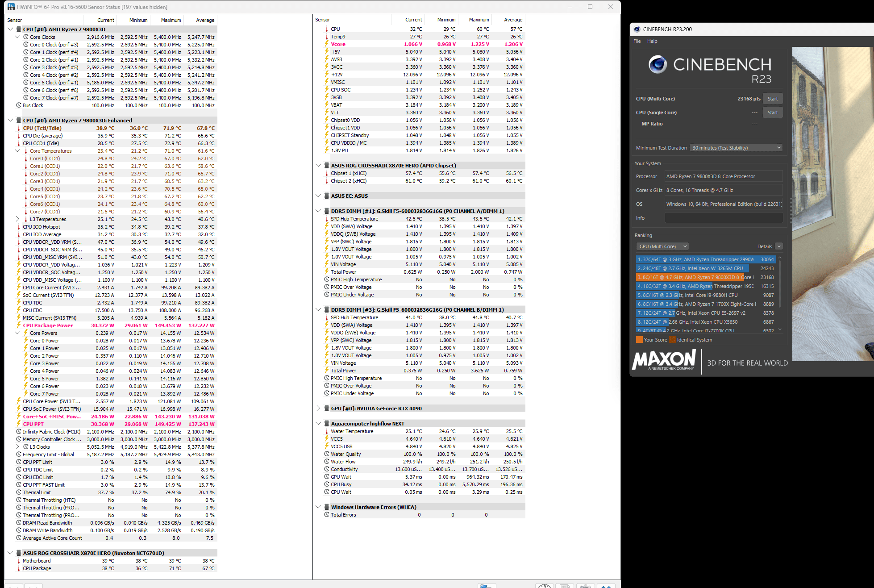Image resolution: width=874 pixels, height=588 pixels.
Task: Open the Minimum Test Duration dropdown in Cinebench
Action: [x=736, y=148]
